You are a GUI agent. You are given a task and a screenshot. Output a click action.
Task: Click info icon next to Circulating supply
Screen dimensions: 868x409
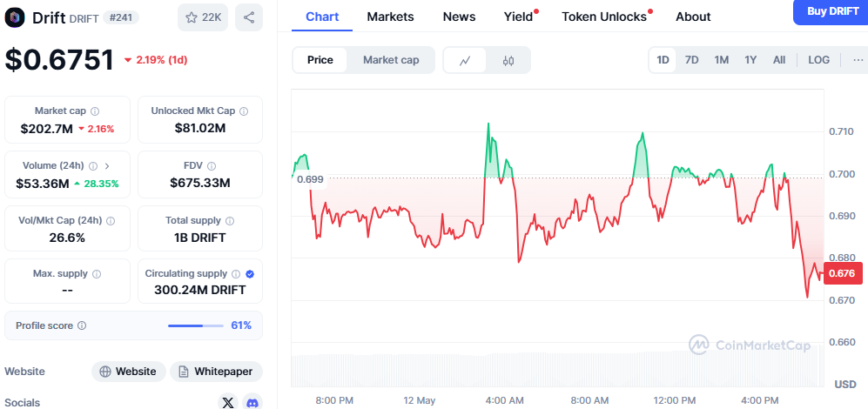(236, 274)
